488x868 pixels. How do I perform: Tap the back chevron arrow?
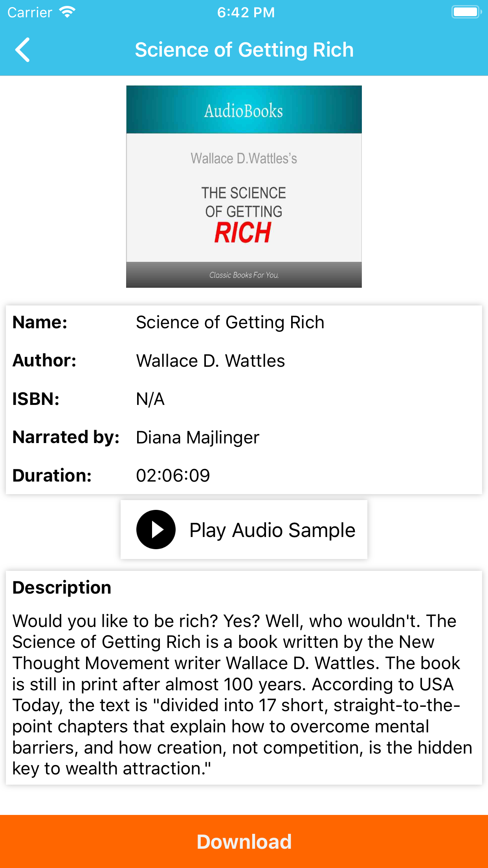pos(23,50)
